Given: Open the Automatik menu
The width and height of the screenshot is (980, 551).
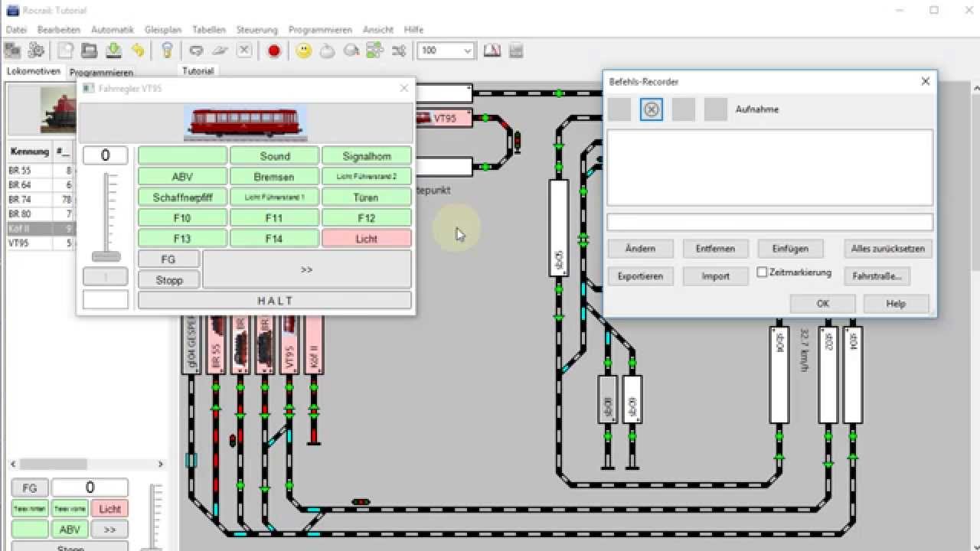Looking at the screenshot, I should (112, 30).
